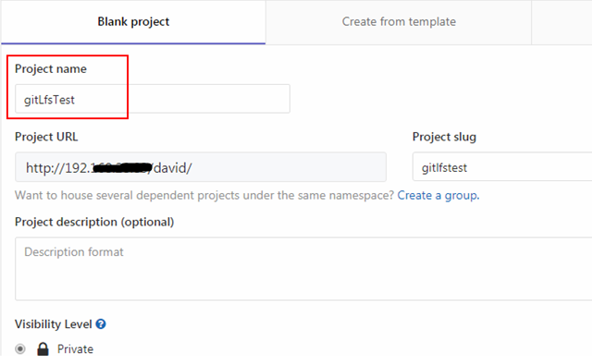Follow the Create a group link
592x364 pixels.
coord(438,195)
